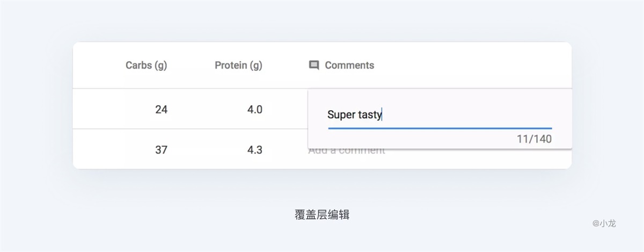Click the blue underline of the comment field
The image size is (644, 252).
click(440, 128)
